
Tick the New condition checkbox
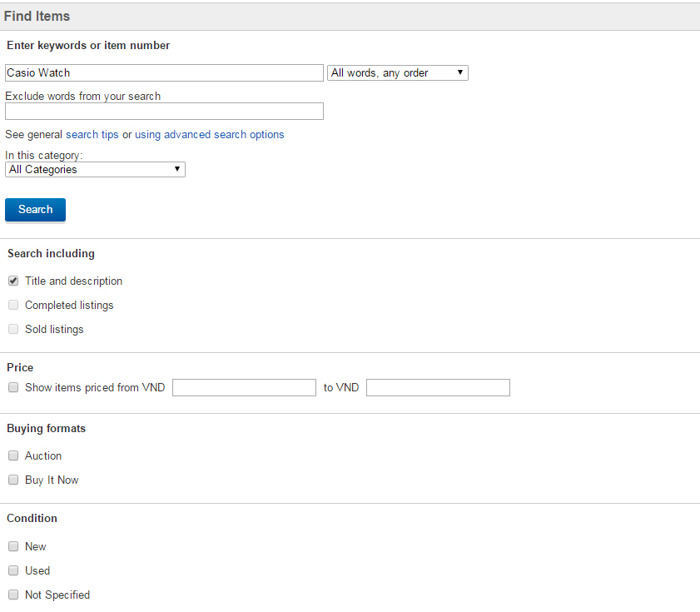(x=13, y=546)
